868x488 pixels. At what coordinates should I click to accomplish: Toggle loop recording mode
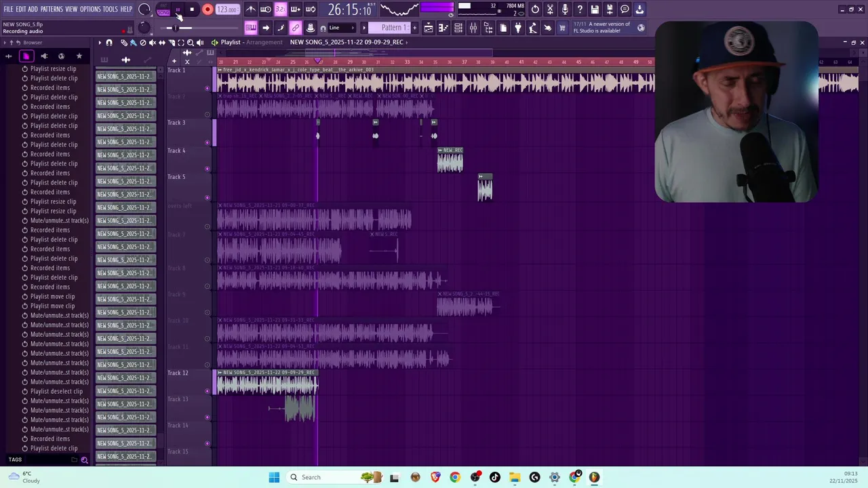point(311,9)
